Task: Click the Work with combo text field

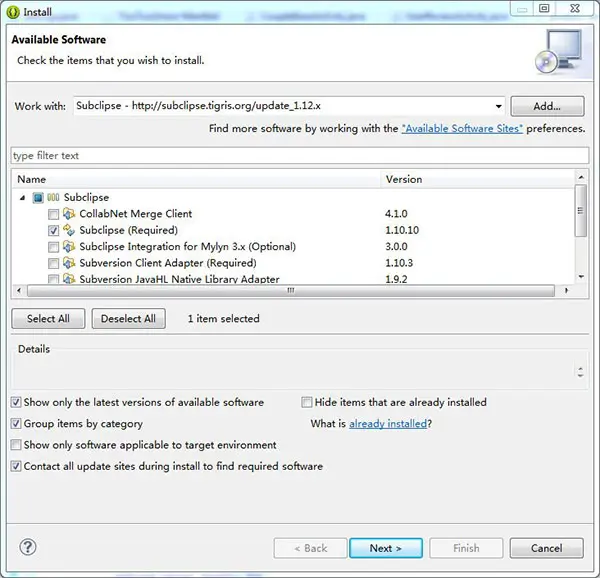Action: click(x=282, y=106)
